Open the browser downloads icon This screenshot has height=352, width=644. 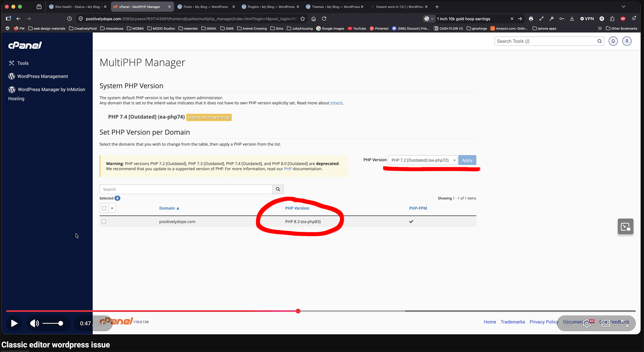[572, 19]
